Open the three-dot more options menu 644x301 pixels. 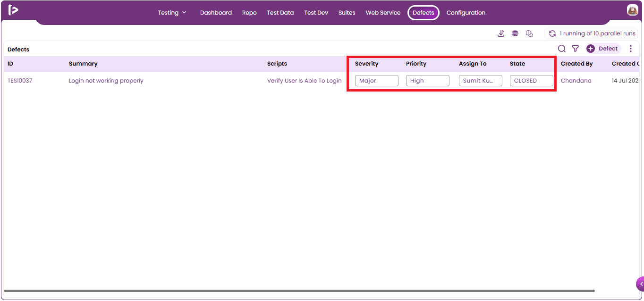tap(631, 49)
